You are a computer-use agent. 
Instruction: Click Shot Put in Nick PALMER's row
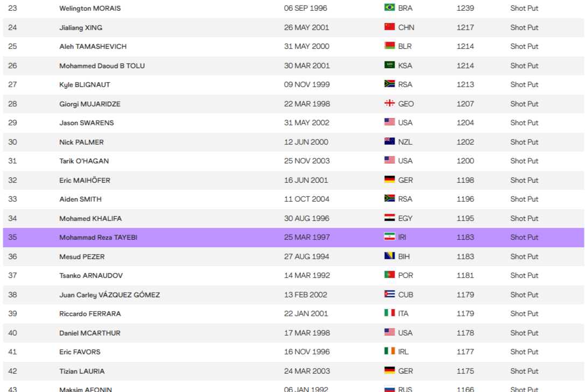[524, 142]
